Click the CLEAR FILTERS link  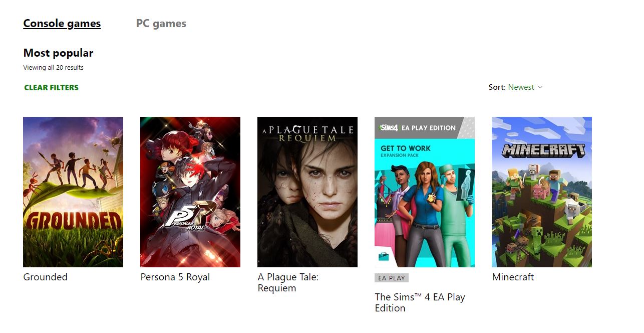[52, 87]
